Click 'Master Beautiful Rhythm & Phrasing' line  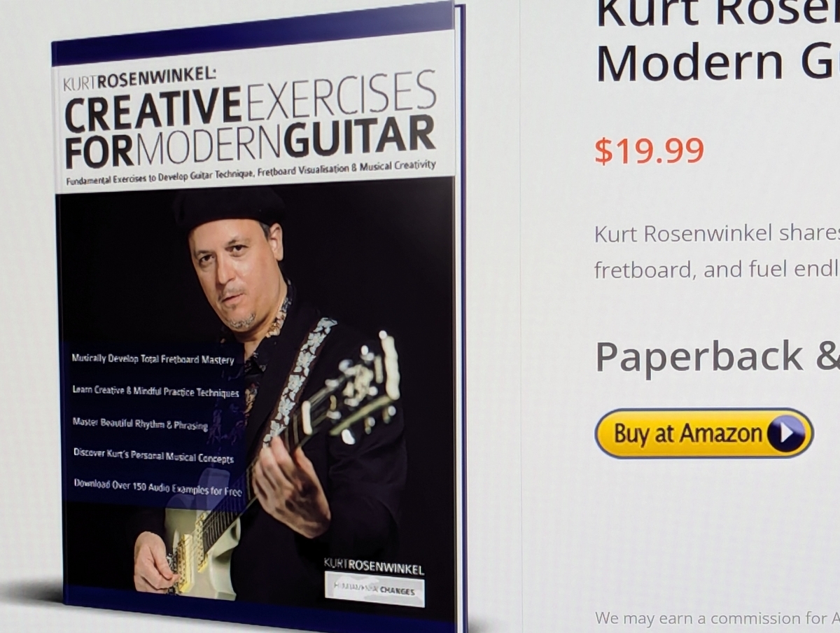(140, 423)
